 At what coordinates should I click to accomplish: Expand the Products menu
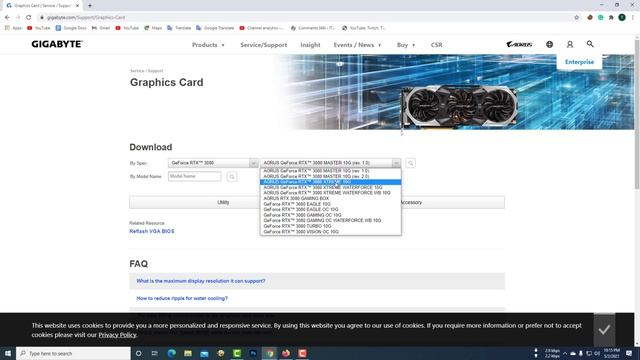[208, 45]
